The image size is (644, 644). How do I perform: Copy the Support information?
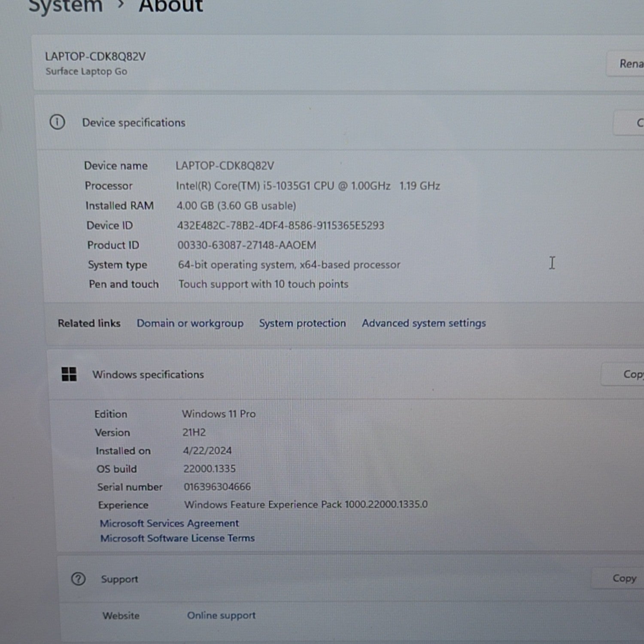[618, 578]
